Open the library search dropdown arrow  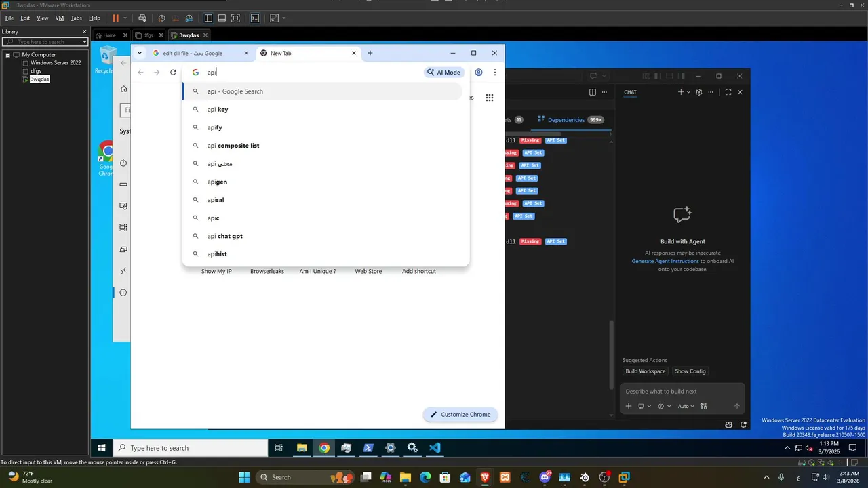(85, 42)
